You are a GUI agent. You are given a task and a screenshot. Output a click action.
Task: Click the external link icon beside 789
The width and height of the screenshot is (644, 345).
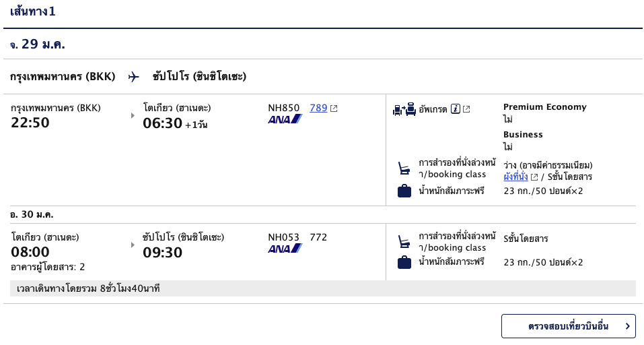tap(334, 108)
